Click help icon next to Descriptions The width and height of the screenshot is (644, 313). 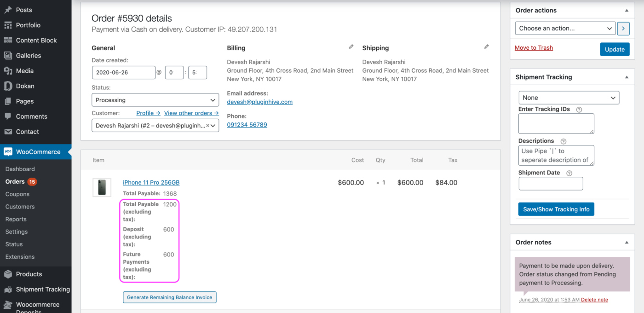pos(563,141)
